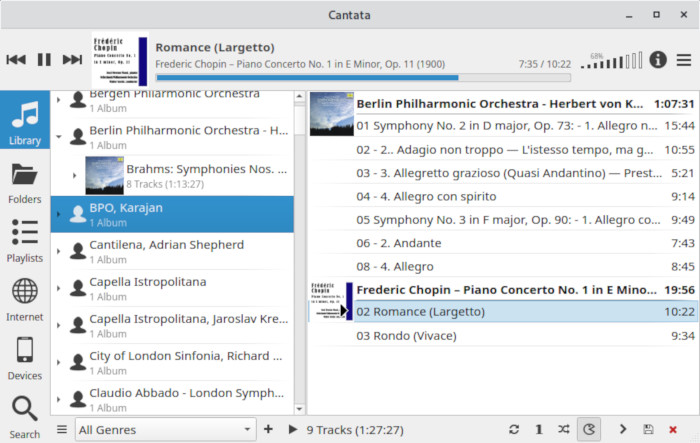Image resolution: width=700 pixels, height=443 pixels.
Task: Click the Brahms album thumbnail in library
Action: pos(104,176)
